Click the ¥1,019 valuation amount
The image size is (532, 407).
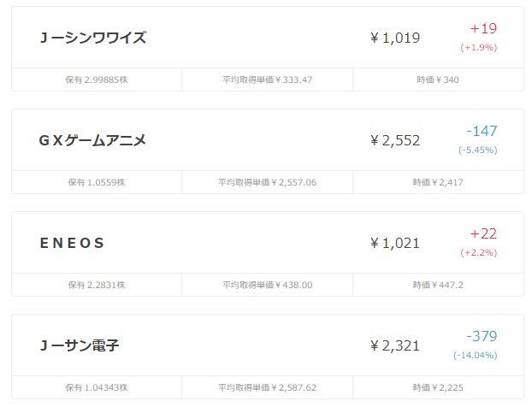coord(395,38)
